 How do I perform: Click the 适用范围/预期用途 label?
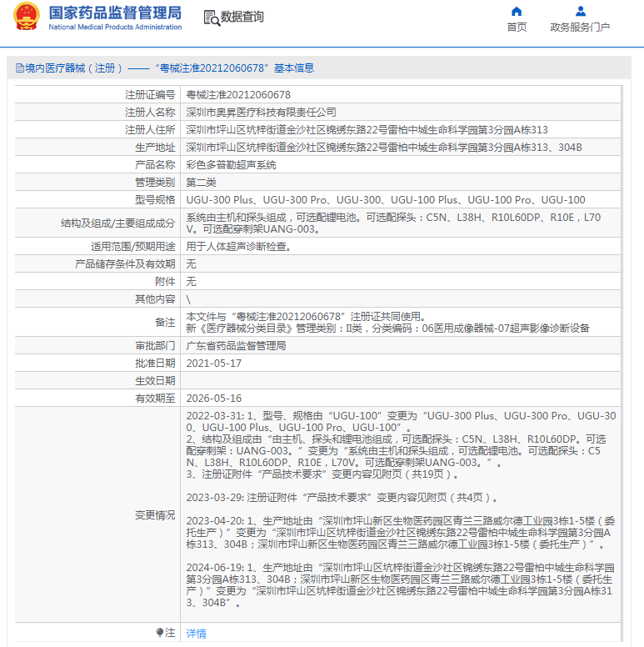click(x=133, y=246)
